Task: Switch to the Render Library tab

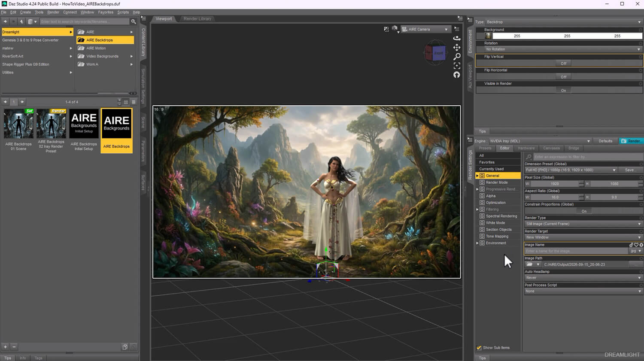Action: point(197,19)
